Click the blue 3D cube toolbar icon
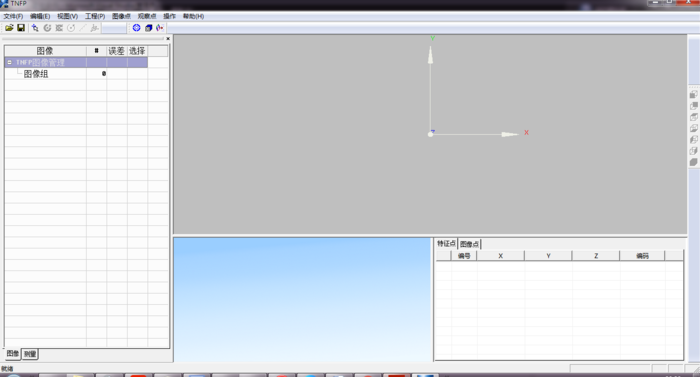 coord(148,28)
